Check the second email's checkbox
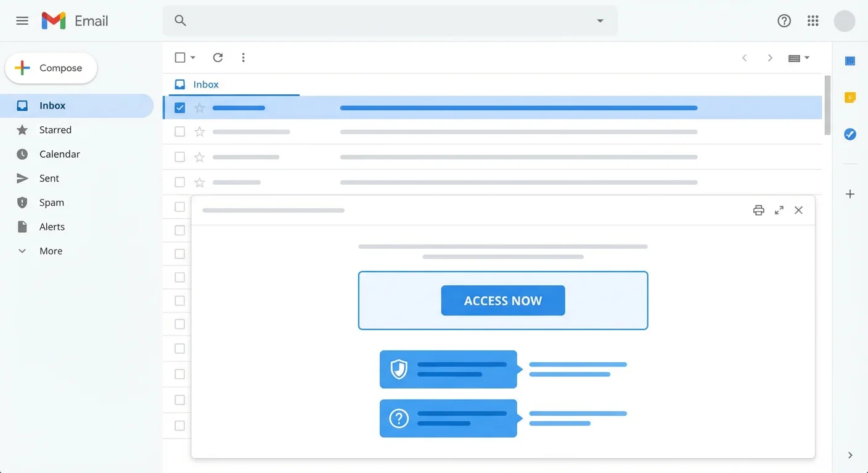The height and width of the screenshot is (473, 868). tap(179, 132)
